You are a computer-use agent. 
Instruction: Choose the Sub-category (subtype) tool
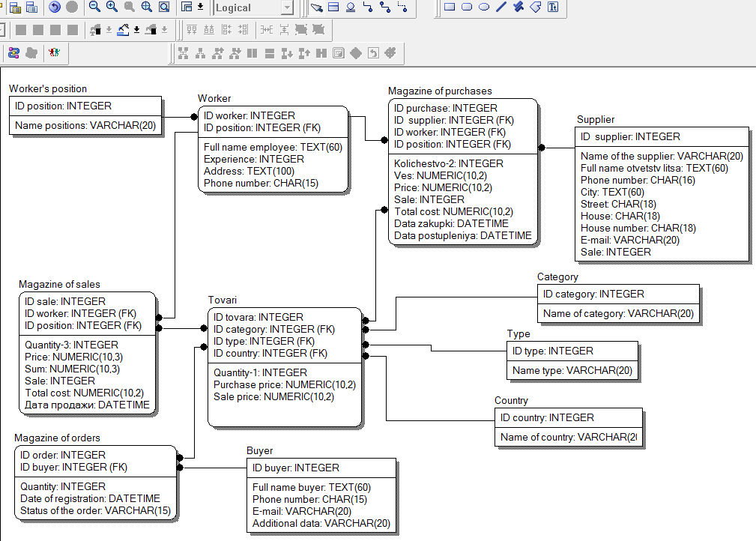[x=351, y=7]
